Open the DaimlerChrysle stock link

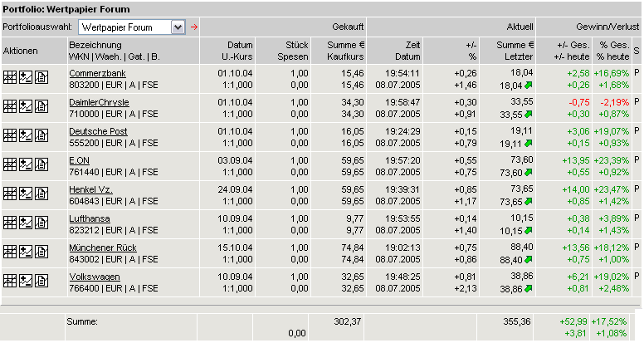coord(99,102)
